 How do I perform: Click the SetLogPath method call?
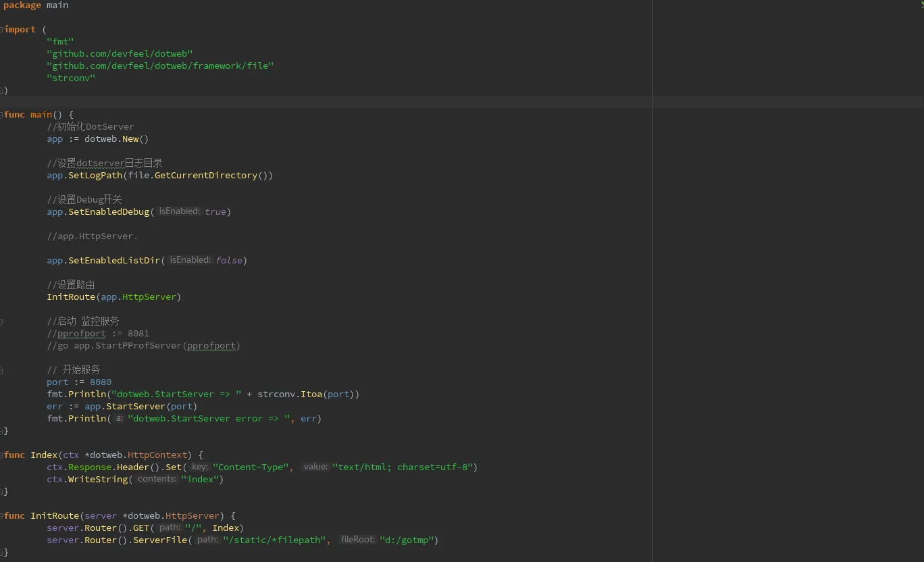pyautogui.click(x=95, y=175)
